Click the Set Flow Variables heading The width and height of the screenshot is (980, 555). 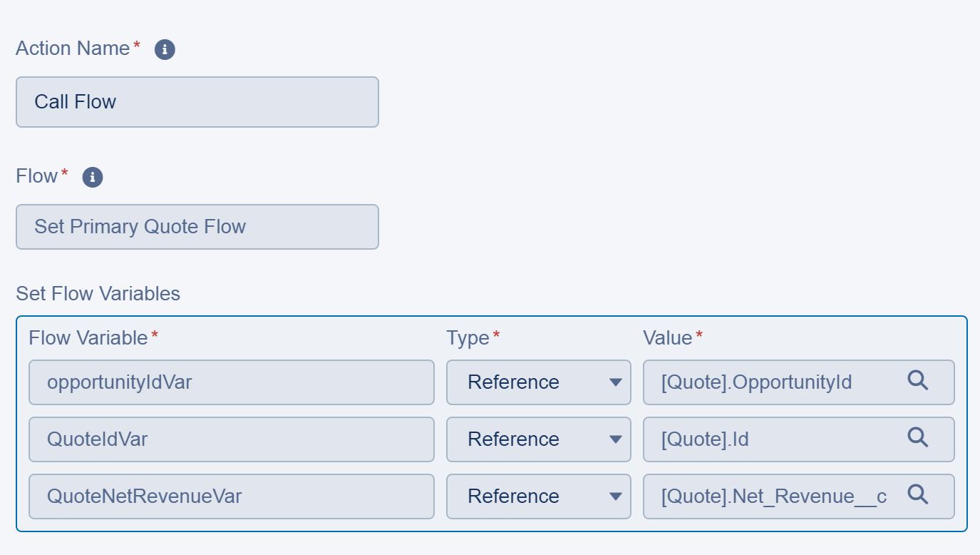pyautogui.click(x=98, y=294)
